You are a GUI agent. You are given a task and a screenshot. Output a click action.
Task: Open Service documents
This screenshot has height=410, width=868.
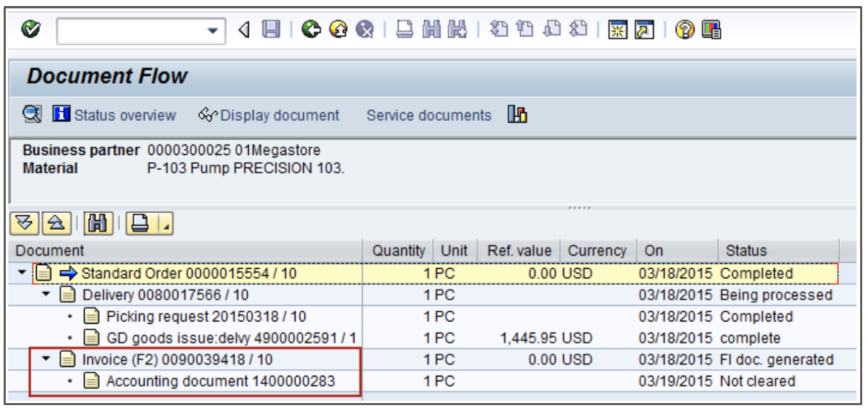pos(428,115)
